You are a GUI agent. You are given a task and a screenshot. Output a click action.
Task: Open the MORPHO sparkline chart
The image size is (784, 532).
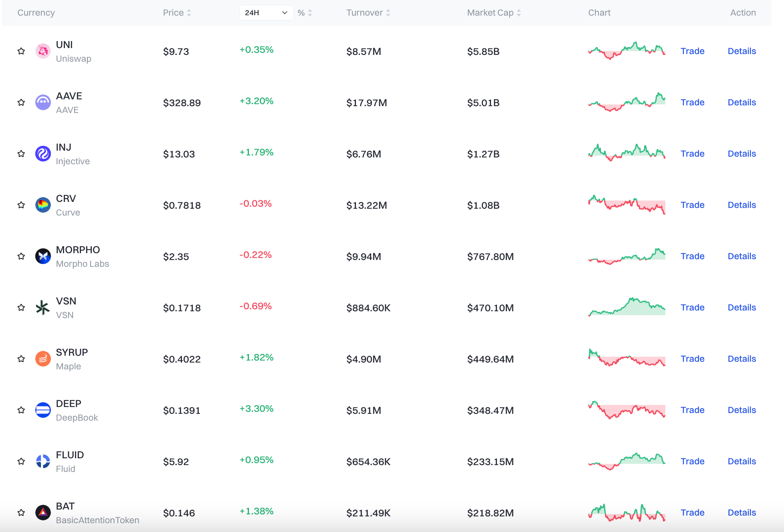627,256
